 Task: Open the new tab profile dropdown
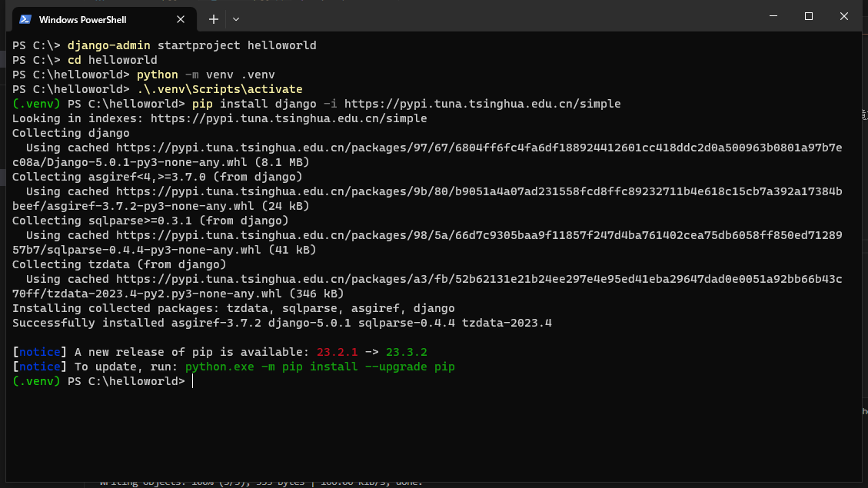(x=236, y=19)
